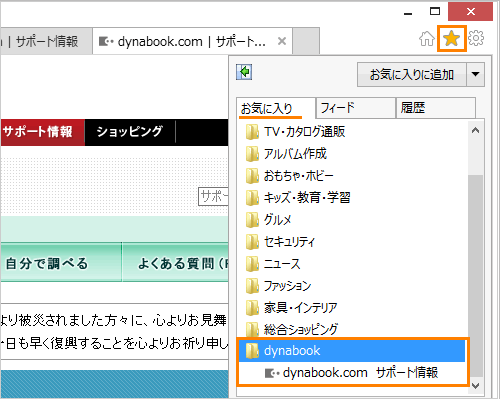Open the Favorites star icon

[x=452, y=39]
